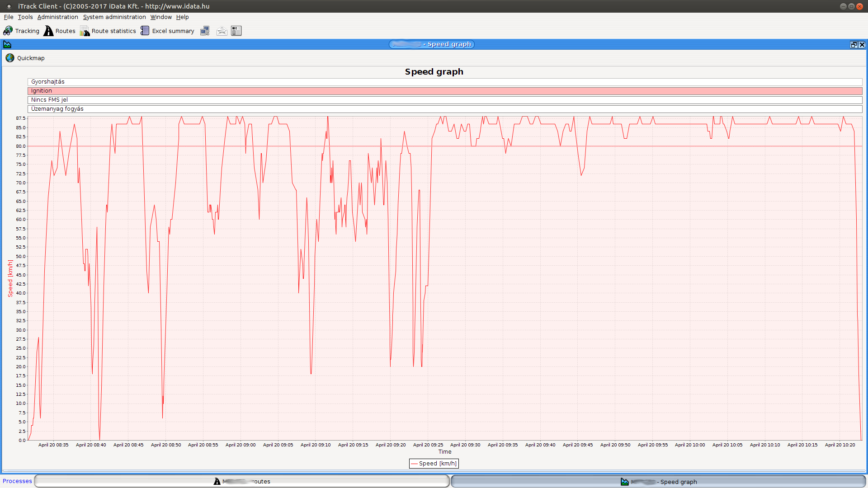
Task: Click the Speed [km/h] legend entry
Action: pos(434,464)
